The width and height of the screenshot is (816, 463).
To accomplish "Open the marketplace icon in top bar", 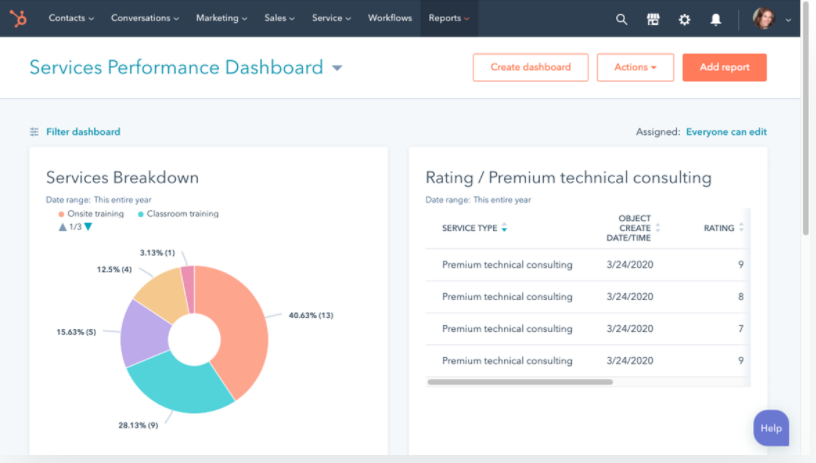I will point(653,19).
